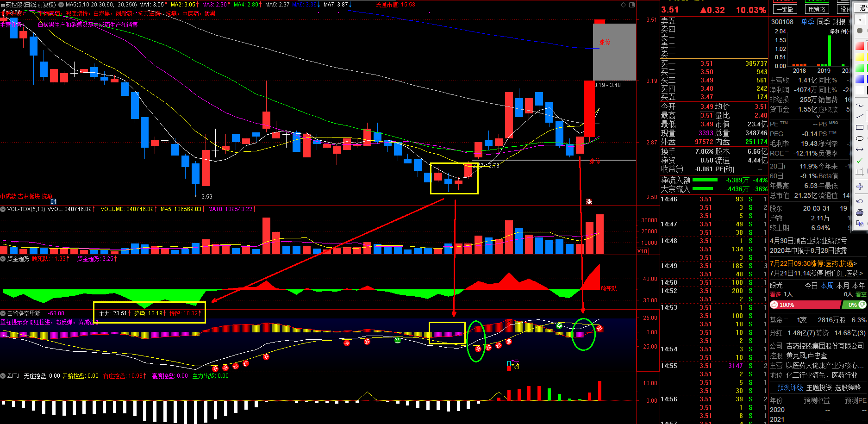Expand the 资金趋势 indicator dropdown

click(x=3, y=259)
